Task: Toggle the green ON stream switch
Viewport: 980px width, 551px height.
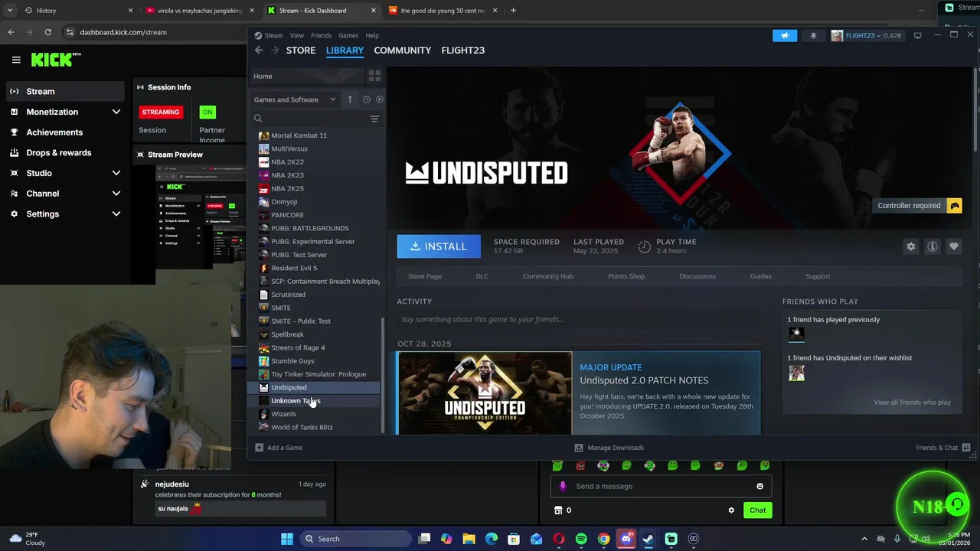Action: tap(207, 112)
